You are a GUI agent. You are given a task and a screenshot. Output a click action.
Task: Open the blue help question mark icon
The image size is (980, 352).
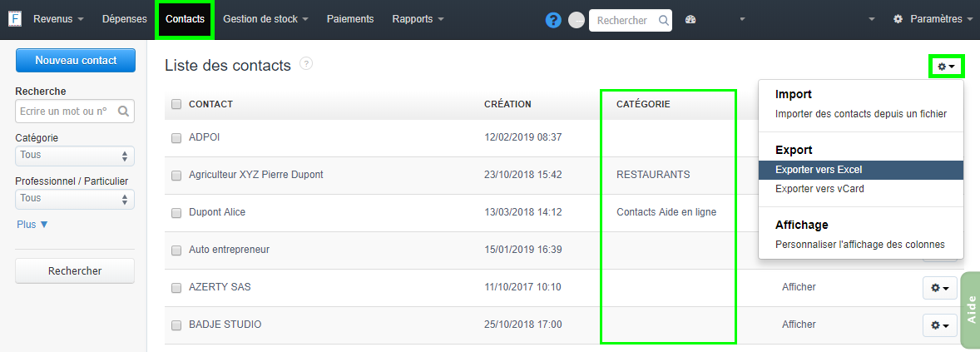pyautogui.click(x=553, y=20)
